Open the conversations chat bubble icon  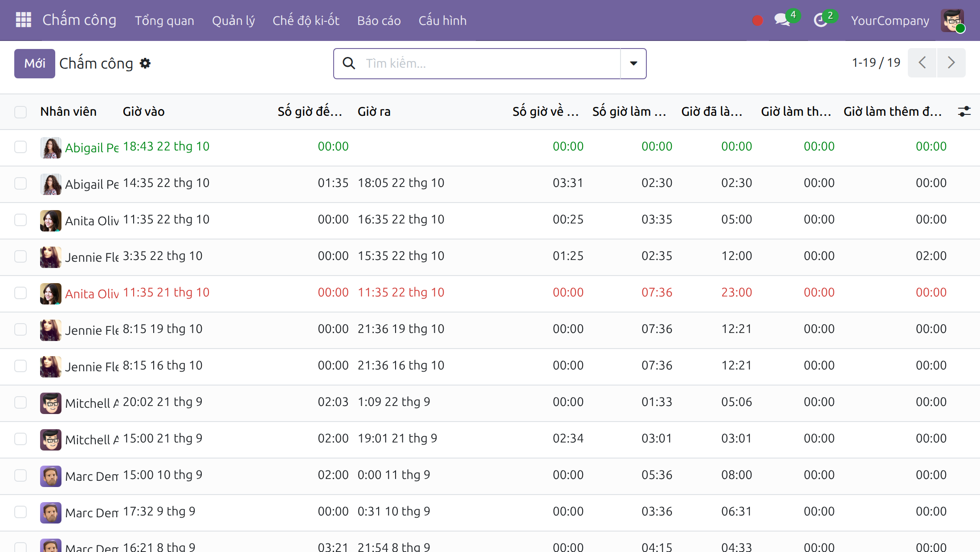783,20
